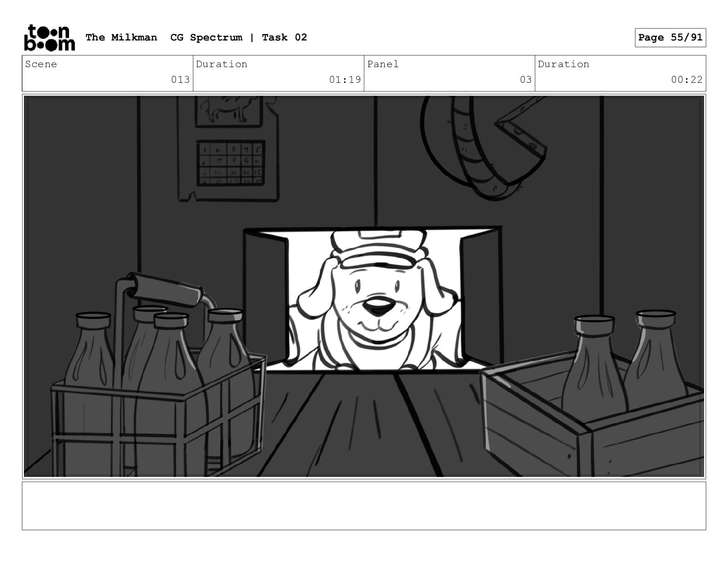Click the text 'CG Spectrum | Task 02'

[x=239, y=37]
